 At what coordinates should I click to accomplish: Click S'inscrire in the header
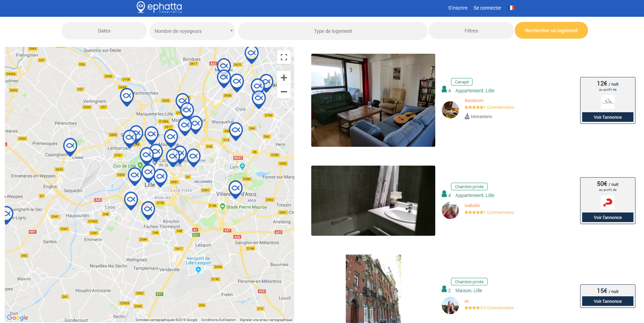(x=457, y=8)
